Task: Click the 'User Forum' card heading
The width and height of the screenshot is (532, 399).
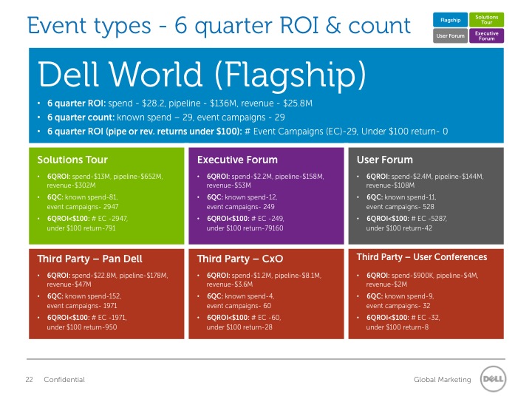Action: pyautogui.click(x=385, y=160)
